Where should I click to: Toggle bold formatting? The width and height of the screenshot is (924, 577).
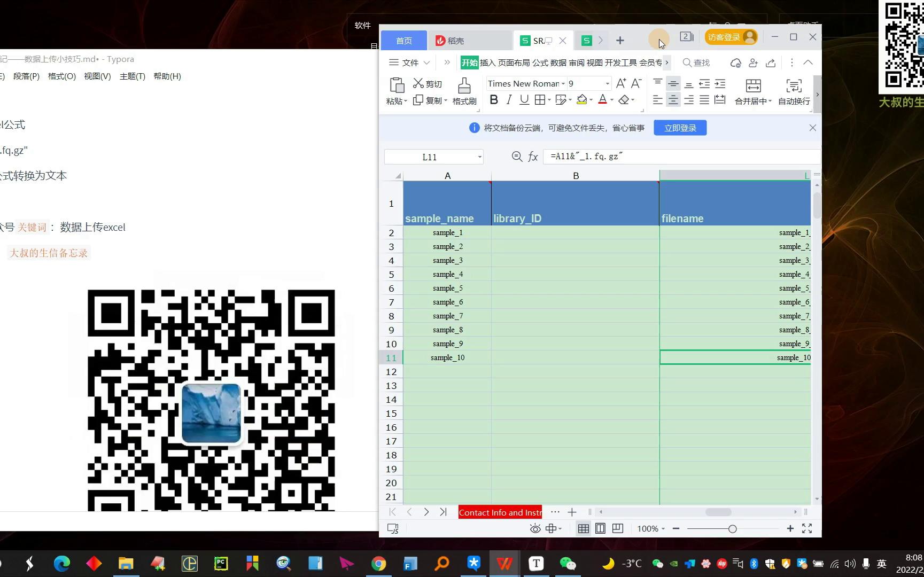(x=494, y=100)
